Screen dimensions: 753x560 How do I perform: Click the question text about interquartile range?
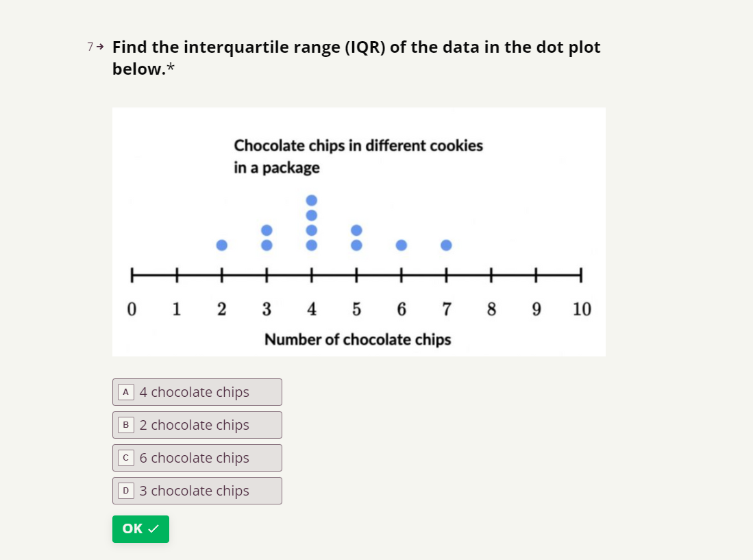356,58
